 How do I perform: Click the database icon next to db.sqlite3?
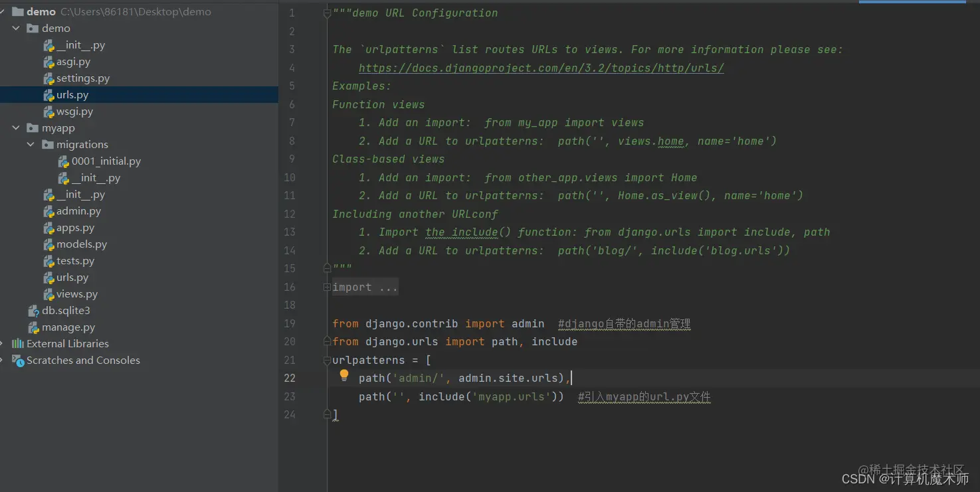click(x=33, y=311)
